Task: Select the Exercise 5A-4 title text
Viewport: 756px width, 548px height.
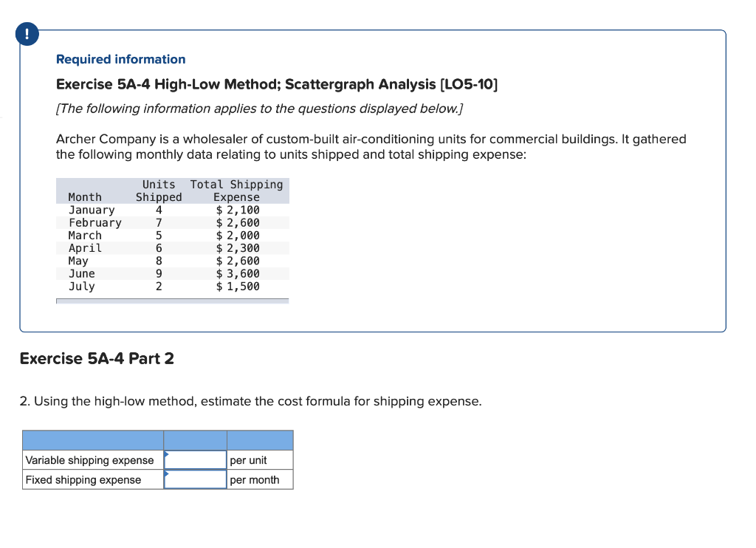Action: 277,84
